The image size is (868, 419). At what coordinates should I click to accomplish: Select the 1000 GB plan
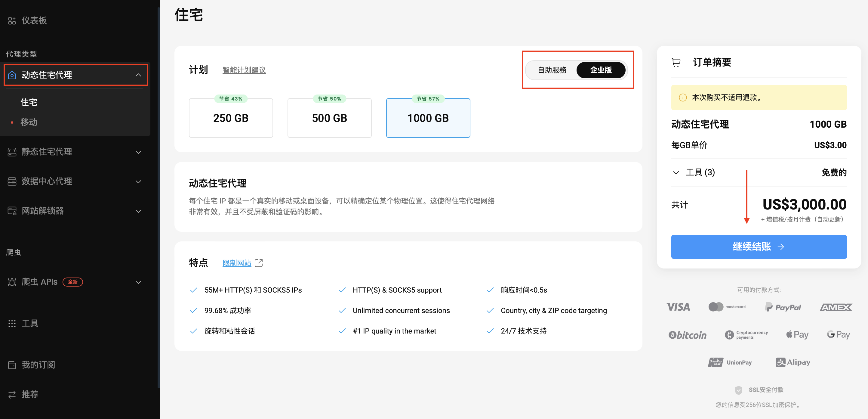click(x=428, y=118)
